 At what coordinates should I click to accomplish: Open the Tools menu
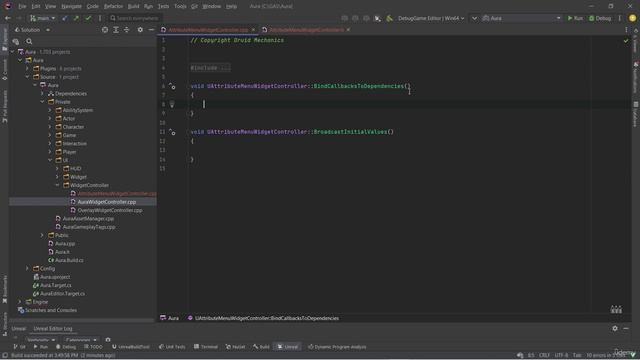coord(180,6)
